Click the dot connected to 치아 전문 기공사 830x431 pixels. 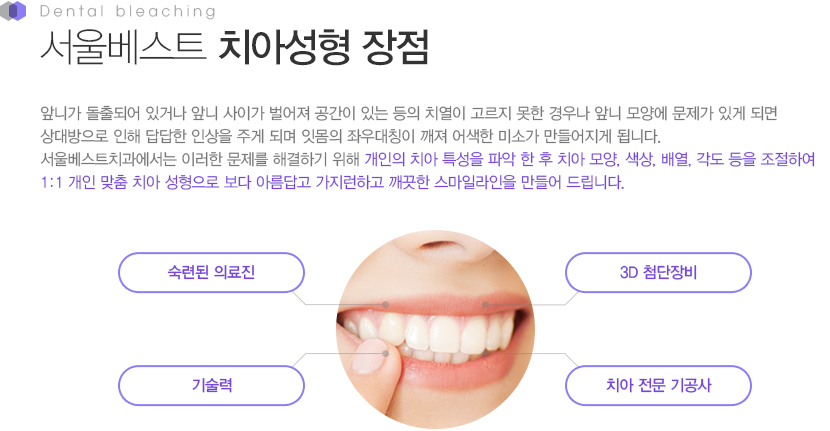(x=485, y=353)
